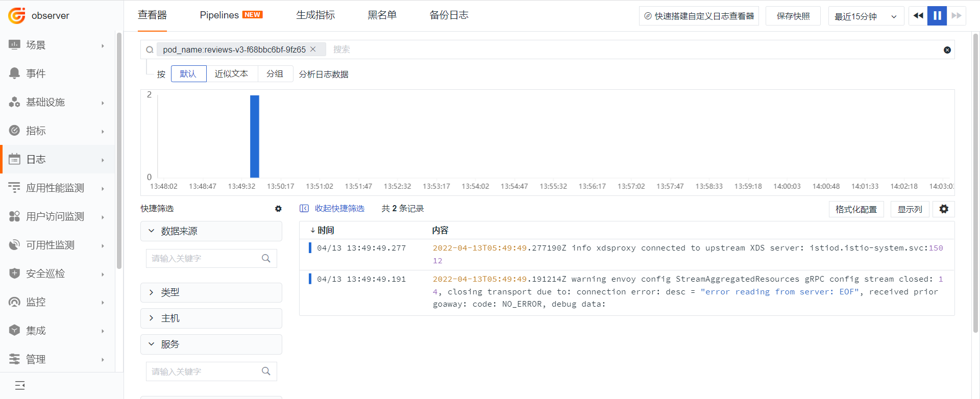Viewport: 980px width, 399px height.
Task: Click the 收起快捷筛选 collapse icon
Action: (304, 209)
